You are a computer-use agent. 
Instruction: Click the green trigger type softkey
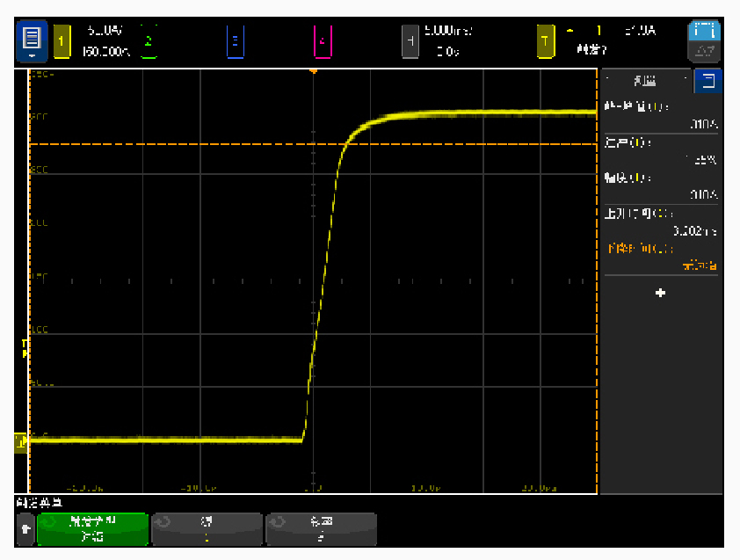[x=92, y=529]
